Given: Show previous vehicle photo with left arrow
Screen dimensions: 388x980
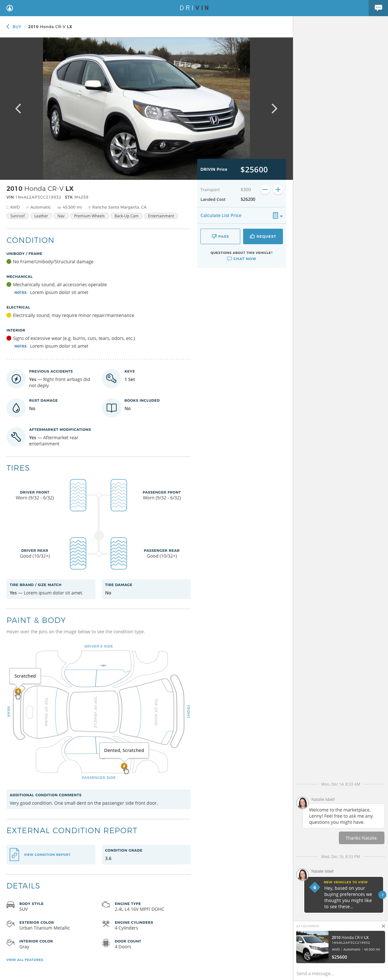Looking at the screenshot, I should pyautogui.click(x=18, y=108).
